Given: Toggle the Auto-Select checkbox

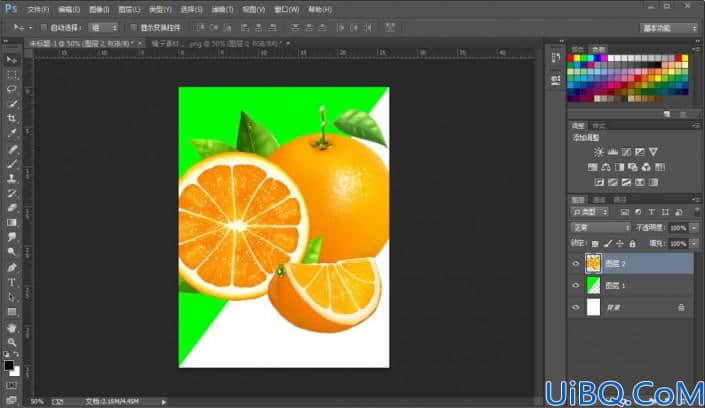Looking at the screenshot, I should tap(44, 27).
